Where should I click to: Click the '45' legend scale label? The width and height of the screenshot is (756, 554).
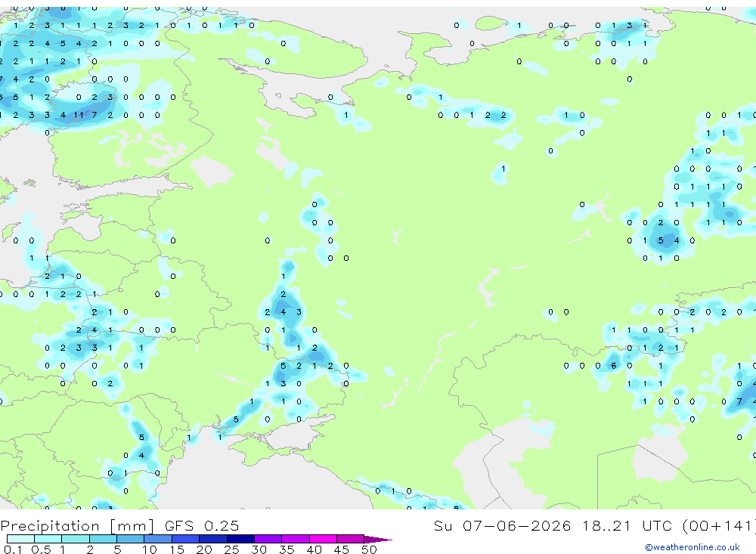342,549
